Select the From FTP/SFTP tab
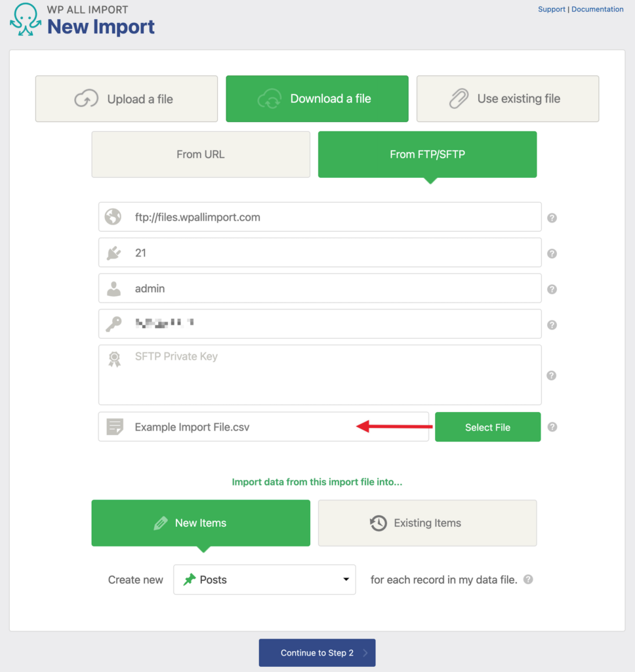Viewport: 635px width, 672px height. tap(427, 154)
